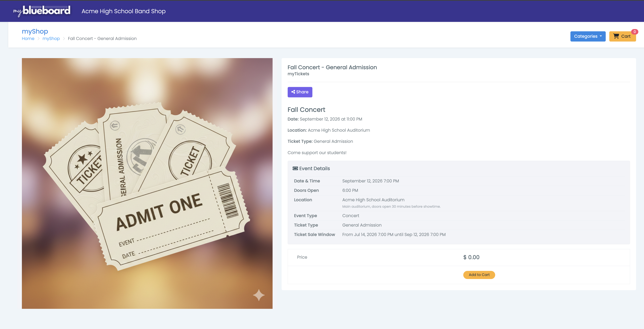
Task: Click the product title Fall Concert - General Admission
Action: coord(332,67)
